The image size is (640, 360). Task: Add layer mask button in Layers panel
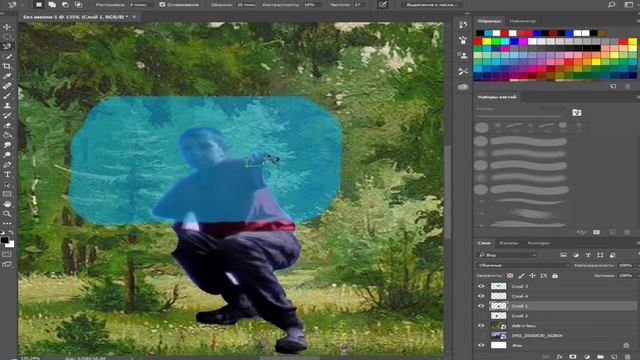[573, 357]
